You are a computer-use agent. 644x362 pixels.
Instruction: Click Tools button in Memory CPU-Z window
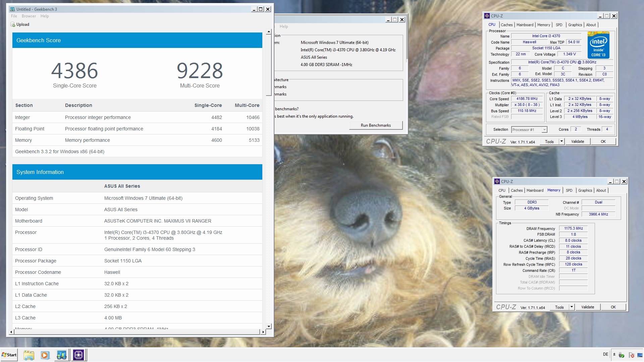(x=559, y=307)
